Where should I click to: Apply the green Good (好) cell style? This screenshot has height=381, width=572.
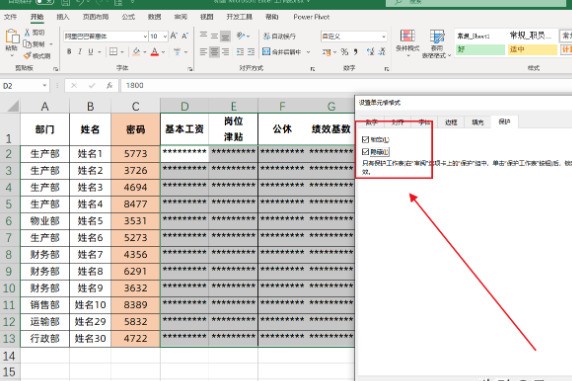click(480, 50)
